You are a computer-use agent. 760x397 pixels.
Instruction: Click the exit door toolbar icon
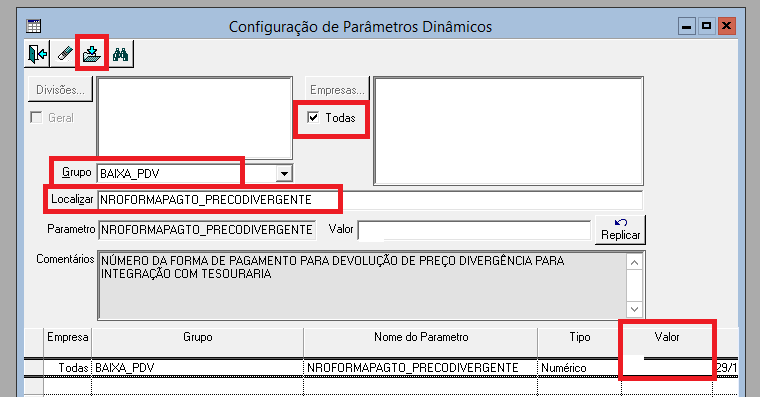coord(37,53)
